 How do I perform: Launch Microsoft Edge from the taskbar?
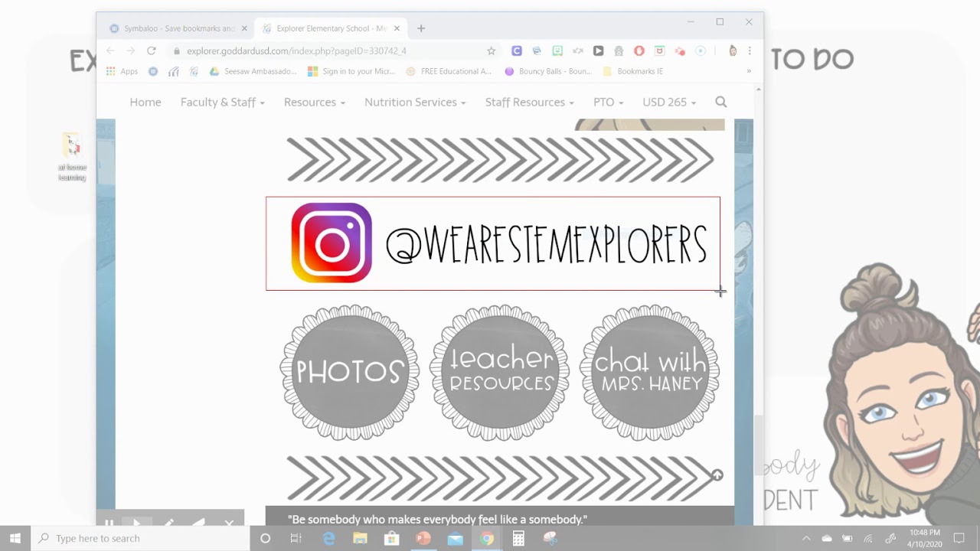pyautogui.click(x=328, y=538)
